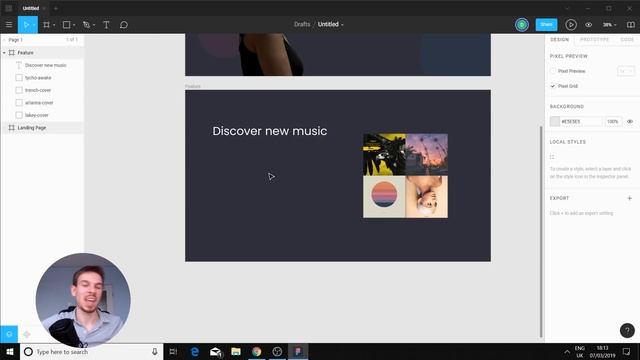The height and width of the screenshot is (360, 640).
Task: Switch to the Code tab
Action: click(x=627, y=40)
